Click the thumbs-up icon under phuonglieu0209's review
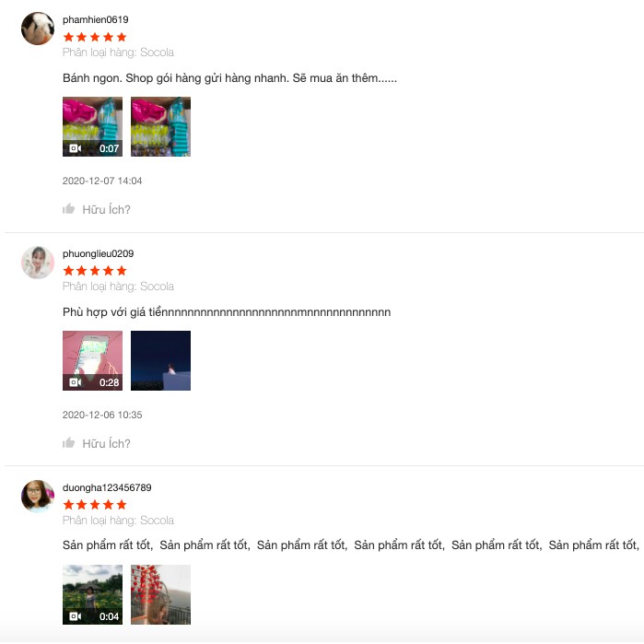The image size is (644, 644). tap(68, 443)
